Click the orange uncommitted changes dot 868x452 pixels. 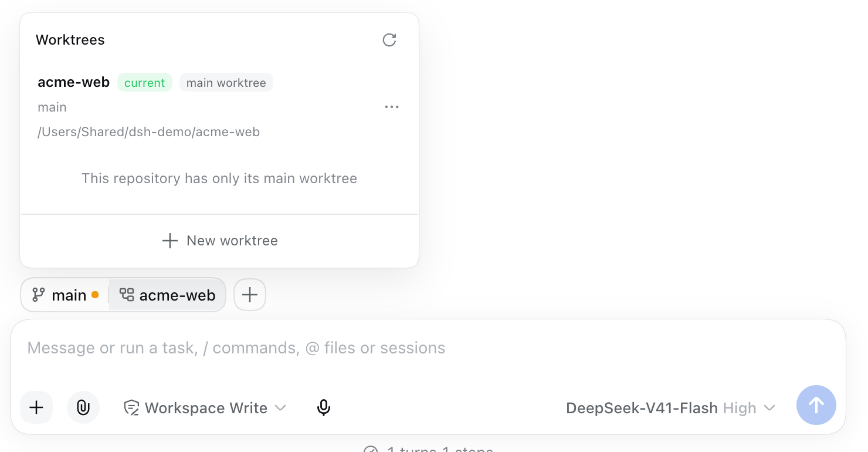95,295
